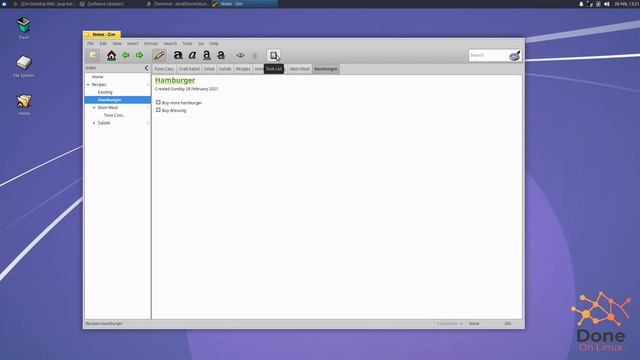Select Existing page in index tree
Viewport: 640px width, 360px height.
tap(105, 92)
